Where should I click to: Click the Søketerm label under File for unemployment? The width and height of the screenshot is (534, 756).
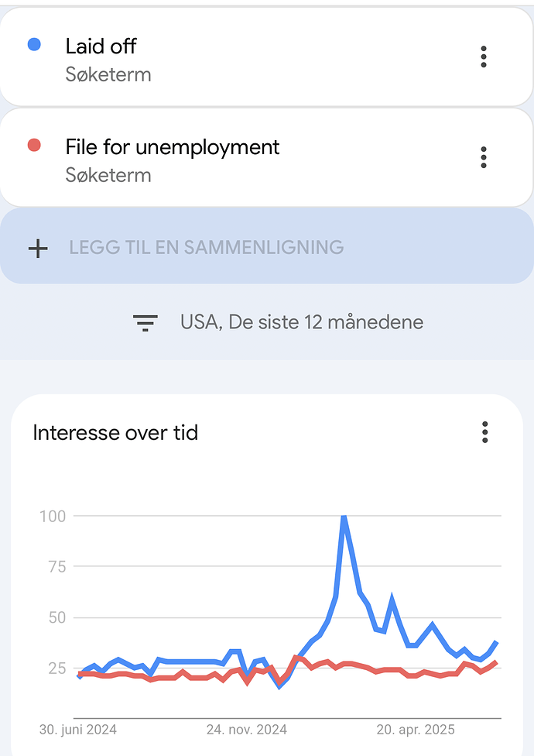click(x=108, y=175)
